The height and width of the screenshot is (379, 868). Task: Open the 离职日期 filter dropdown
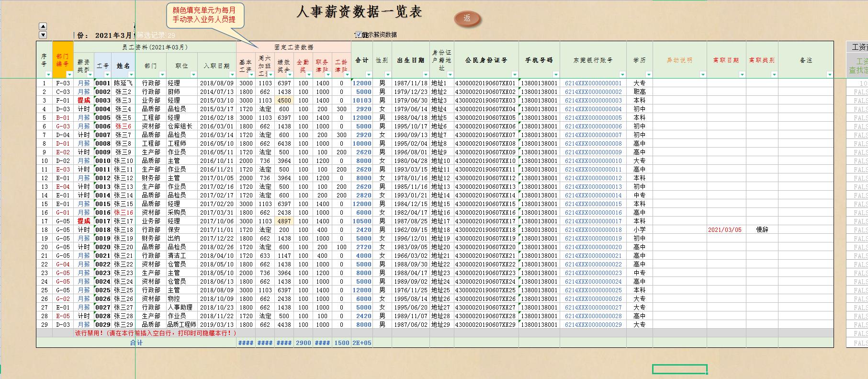coord(742,74)
